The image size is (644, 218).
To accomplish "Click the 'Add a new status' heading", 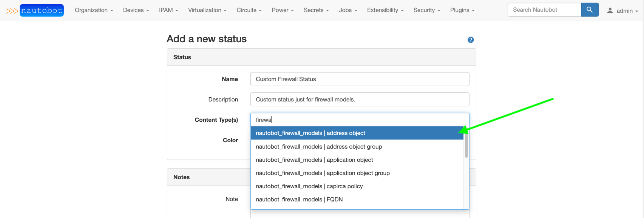I will tap(207, 39).
